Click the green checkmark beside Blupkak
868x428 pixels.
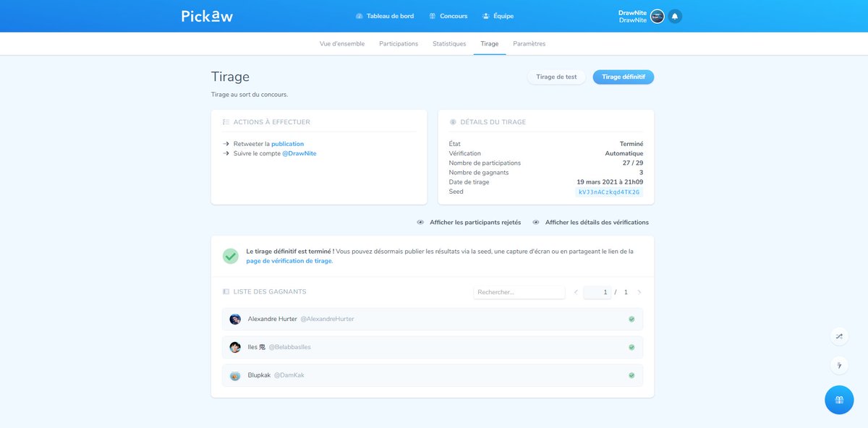pyautogui.click(x=631, y=374)
